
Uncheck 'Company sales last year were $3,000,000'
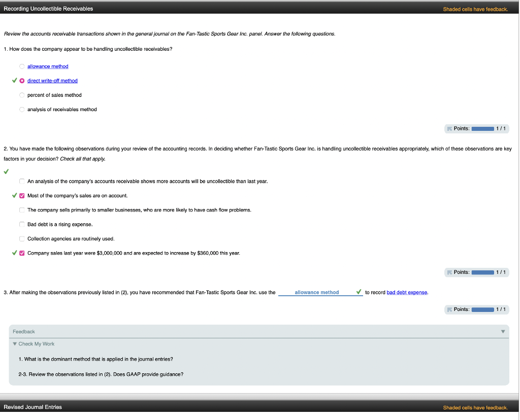click(22, 253)
